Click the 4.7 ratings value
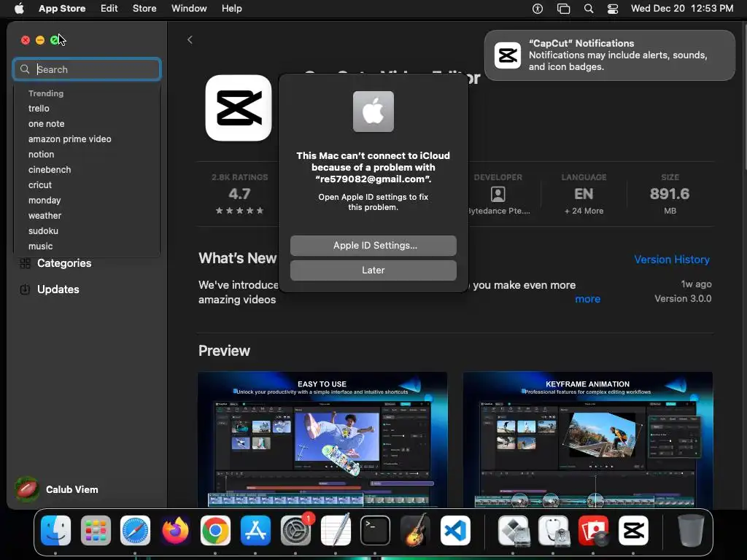The height and width of the screenshot is (560, 747). point(239,194)
